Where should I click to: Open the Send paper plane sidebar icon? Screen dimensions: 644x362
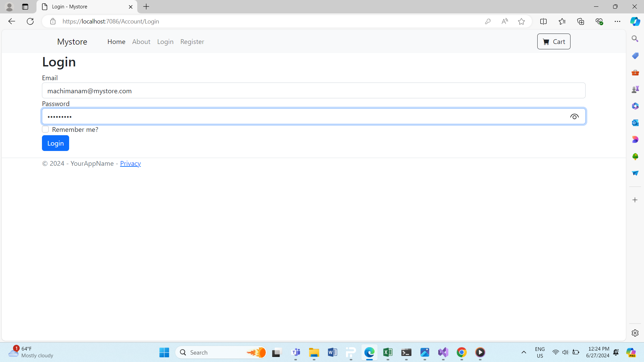coord(635,173)
